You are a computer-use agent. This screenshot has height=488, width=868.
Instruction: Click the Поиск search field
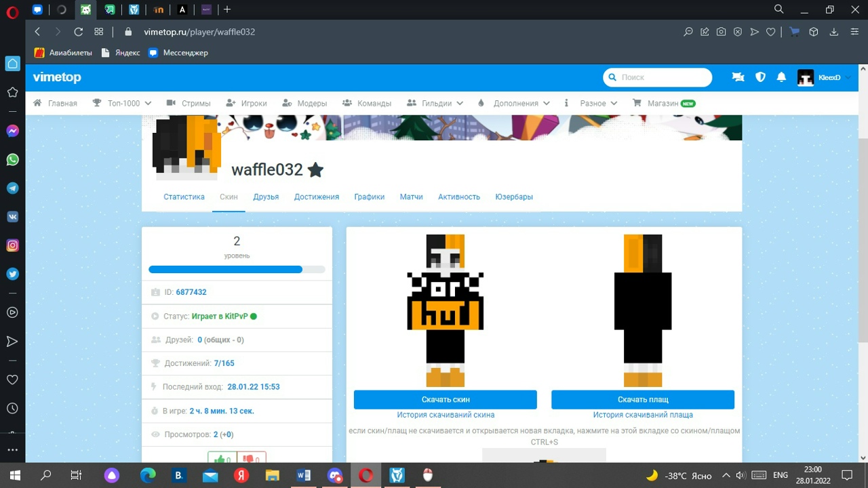658,77
